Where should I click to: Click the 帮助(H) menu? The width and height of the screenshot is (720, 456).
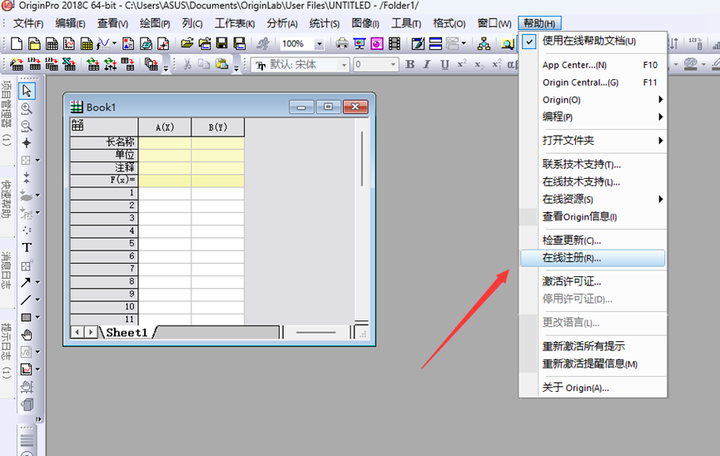[x=540, y=23]
